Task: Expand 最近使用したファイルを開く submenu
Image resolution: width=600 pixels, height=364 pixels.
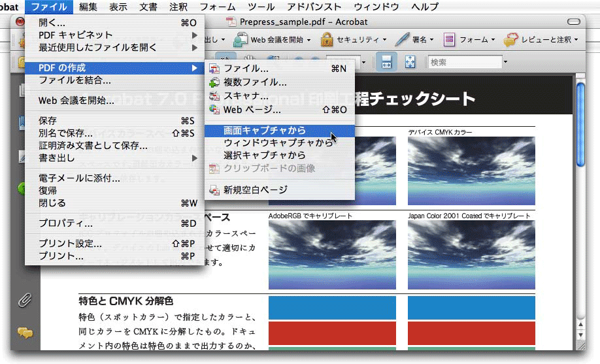Action: coord(114,48)
